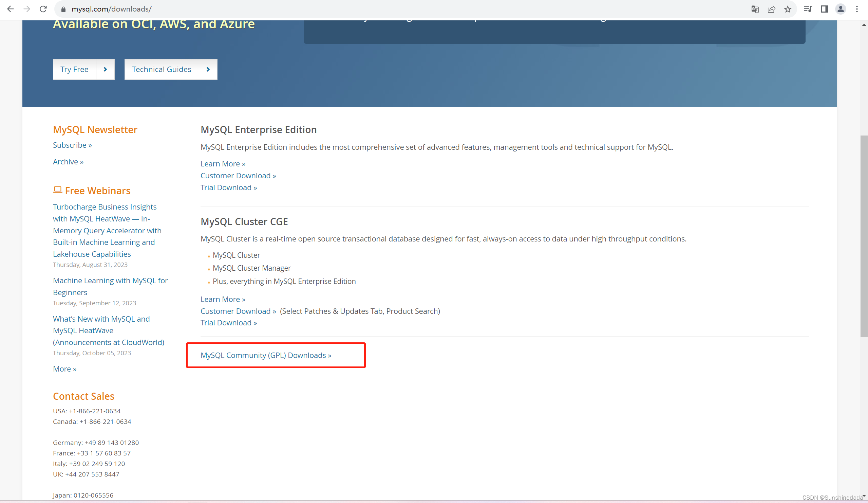Share this page via share icon
Screen dimensions: 868x503
click(x=771, y=9)
